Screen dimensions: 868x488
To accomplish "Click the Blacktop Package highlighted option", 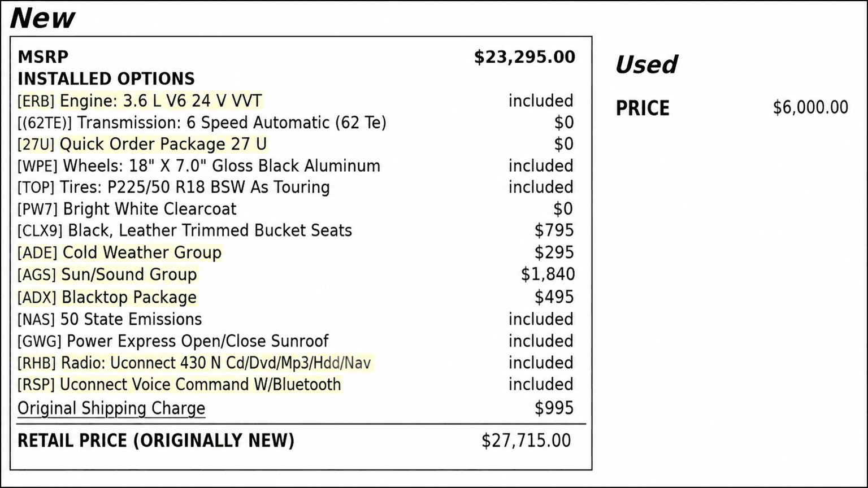I will point(129,297).
